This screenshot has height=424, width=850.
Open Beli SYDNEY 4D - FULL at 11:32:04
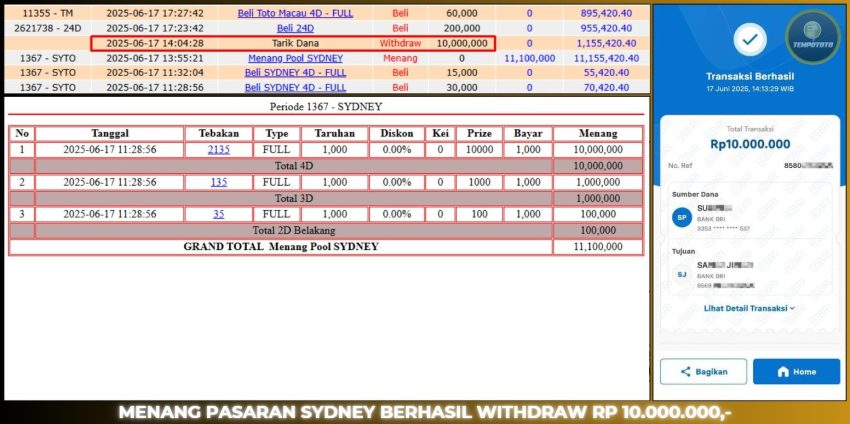[295, 73]
